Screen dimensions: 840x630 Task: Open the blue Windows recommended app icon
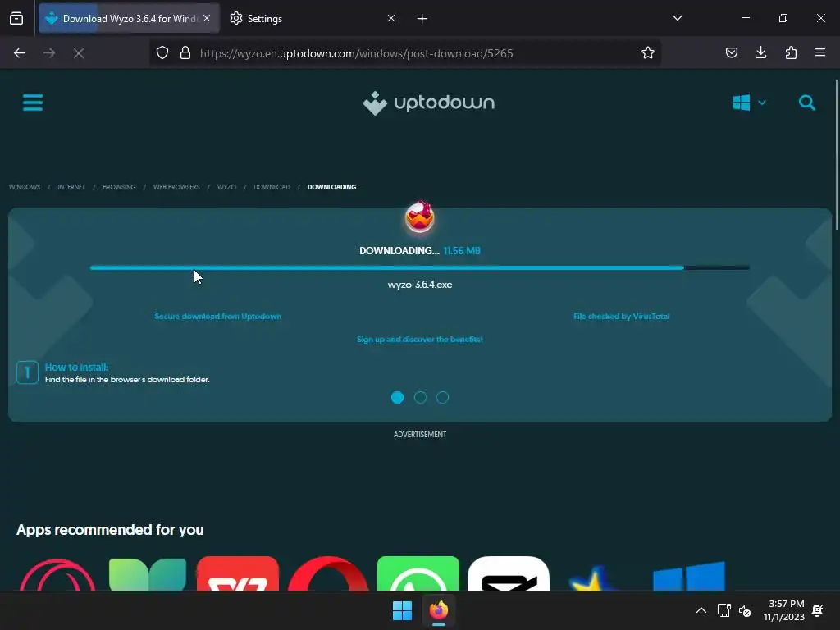[x=689, y=575]
